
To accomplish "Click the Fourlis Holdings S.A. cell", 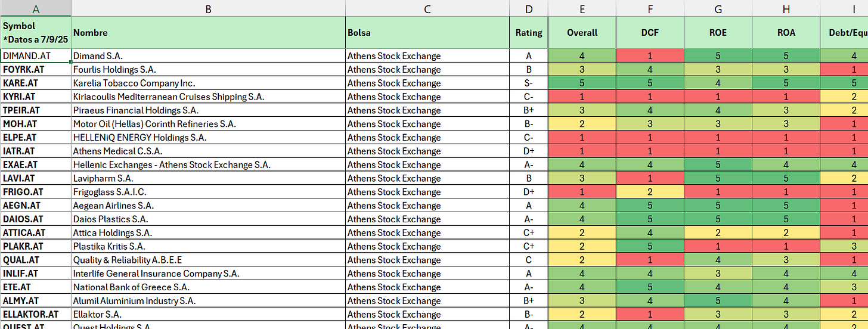I will coord(208,70).
